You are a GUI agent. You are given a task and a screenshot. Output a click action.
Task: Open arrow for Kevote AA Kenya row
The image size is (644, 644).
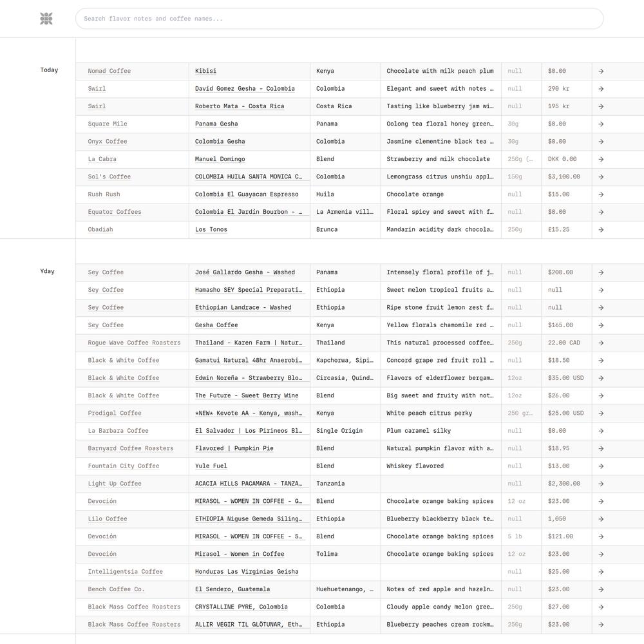601,413
